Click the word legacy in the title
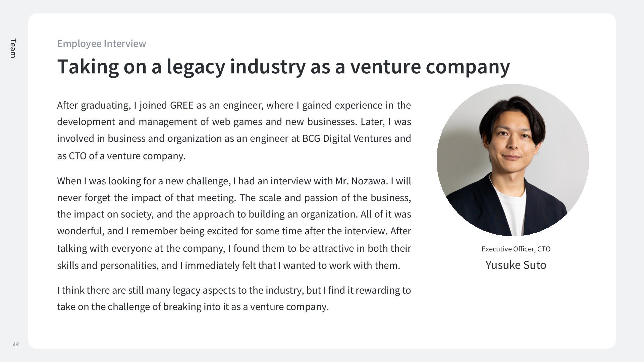 (x=196, y=66)
